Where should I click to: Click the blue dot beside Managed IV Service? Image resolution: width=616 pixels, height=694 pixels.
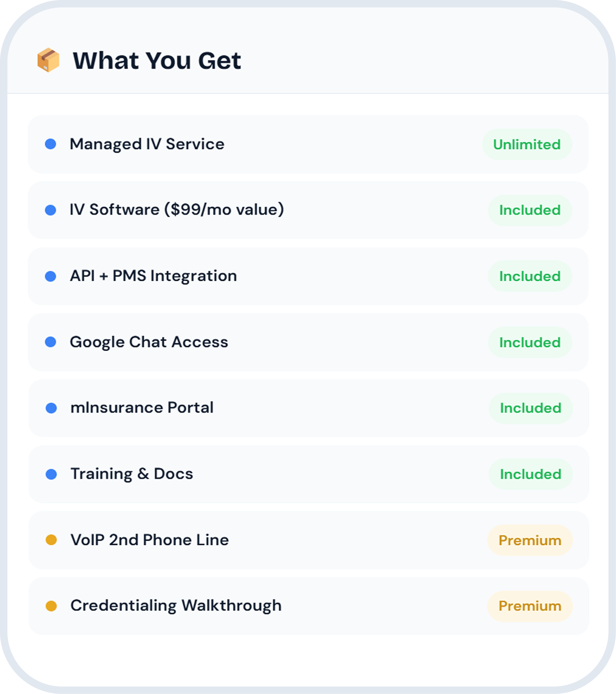51,144
